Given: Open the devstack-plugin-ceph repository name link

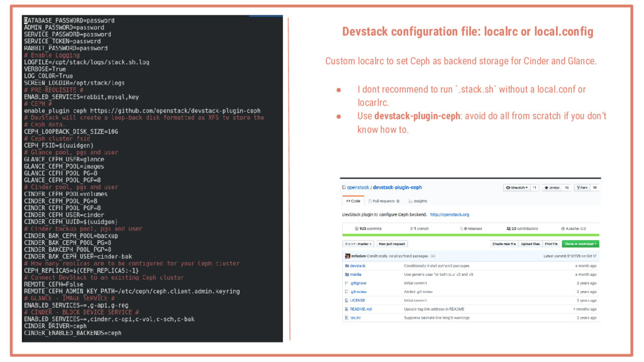Looking at the screenshot, I should pos(397,187).
